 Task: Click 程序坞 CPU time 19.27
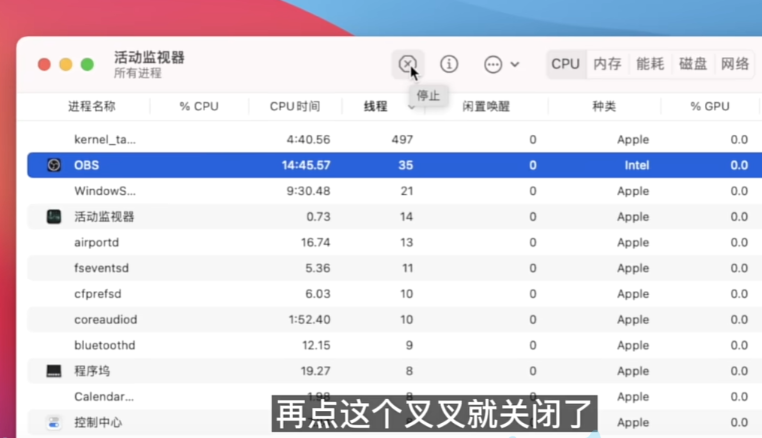[x=316, y=371]
